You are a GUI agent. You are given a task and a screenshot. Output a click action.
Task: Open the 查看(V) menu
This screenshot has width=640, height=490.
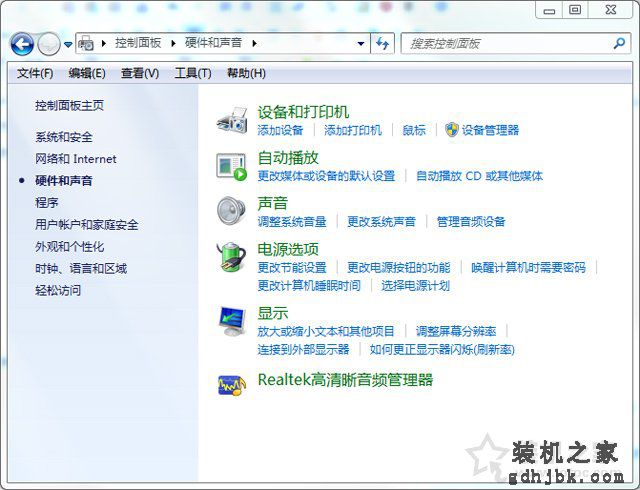click(x=140, y=74)
